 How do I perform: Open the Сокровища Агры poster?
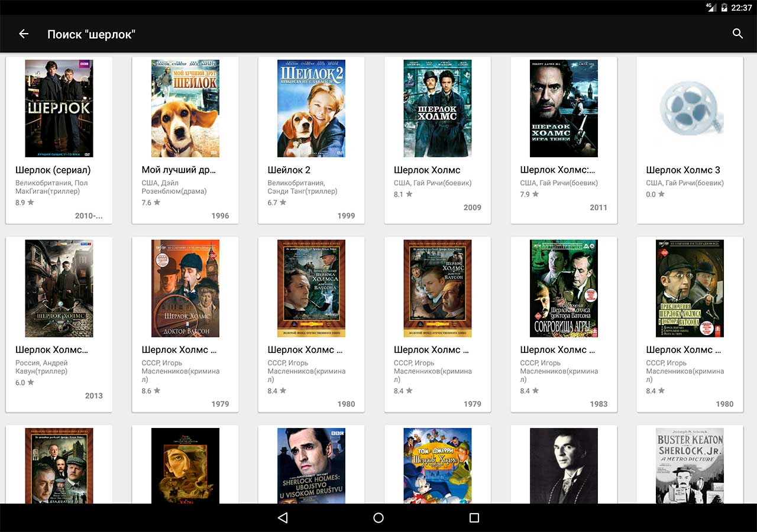point(564,288)
